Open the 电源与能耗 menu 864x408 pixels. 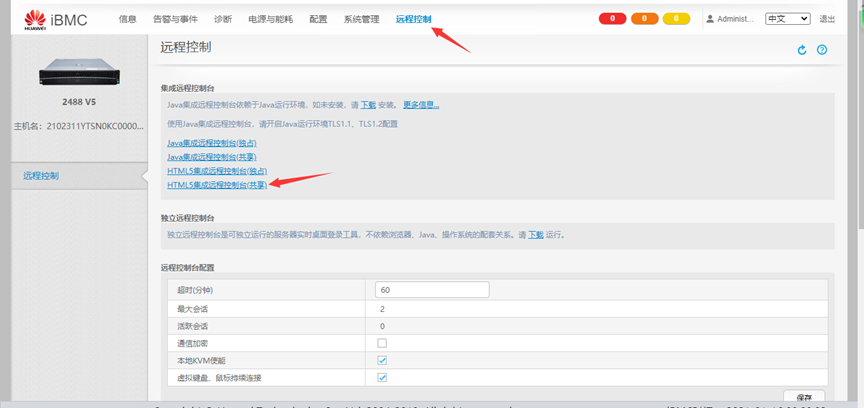271,19
